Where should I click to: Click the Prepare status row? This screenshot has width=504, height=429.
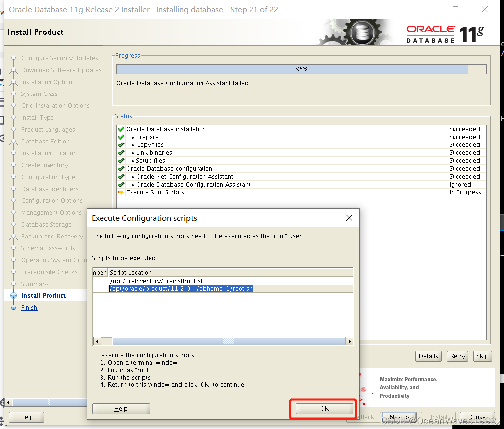(x=301, y=137)
